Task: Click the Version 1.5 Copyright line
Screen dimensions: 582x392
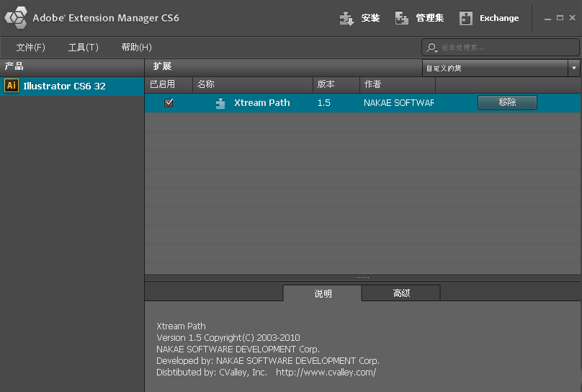Action: [228, 338]
